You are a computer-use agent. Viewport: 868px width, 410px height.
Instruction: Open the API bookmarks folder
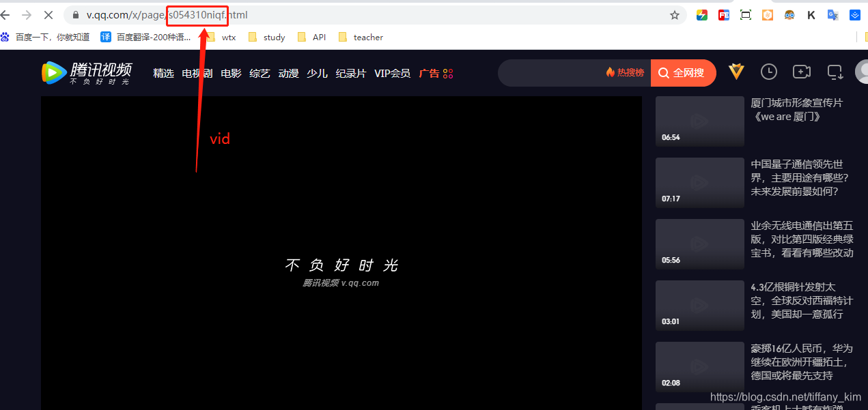tap(312, 38)
